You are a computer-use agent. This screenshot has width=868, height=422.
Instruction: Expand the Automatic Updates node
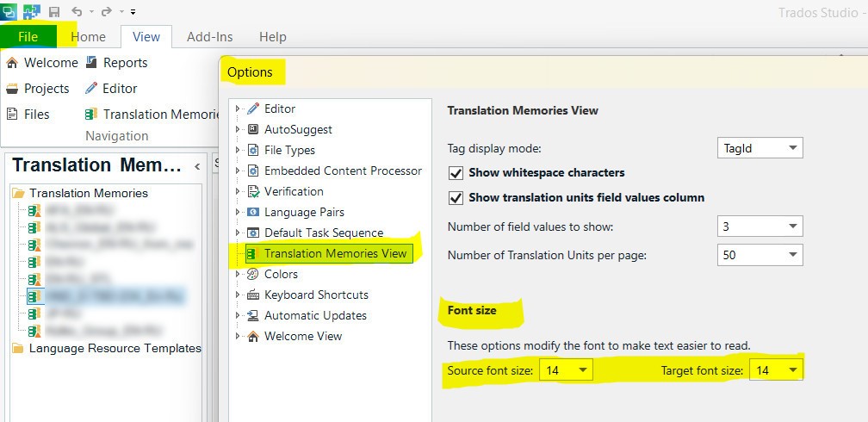[x=238, y=315]
